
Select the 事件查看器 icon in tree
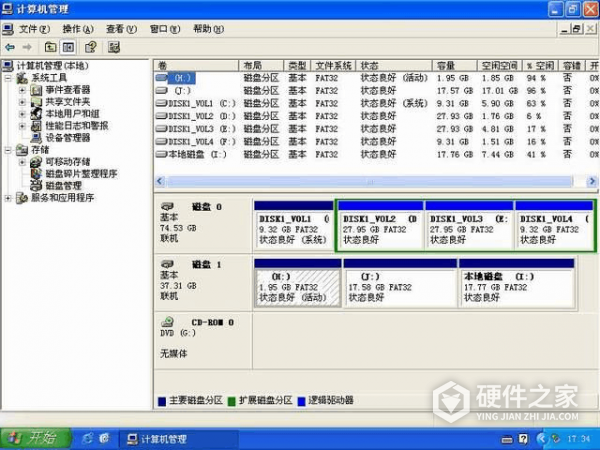tap(36, 90)
